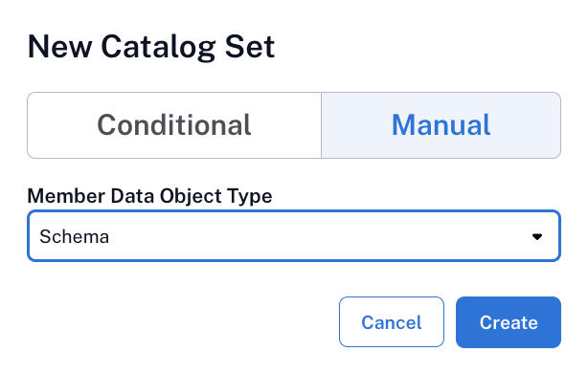This screenshot has height=373, width=588.
Task: Show object type options via the black triangle
Action: (x=537, y=236)
